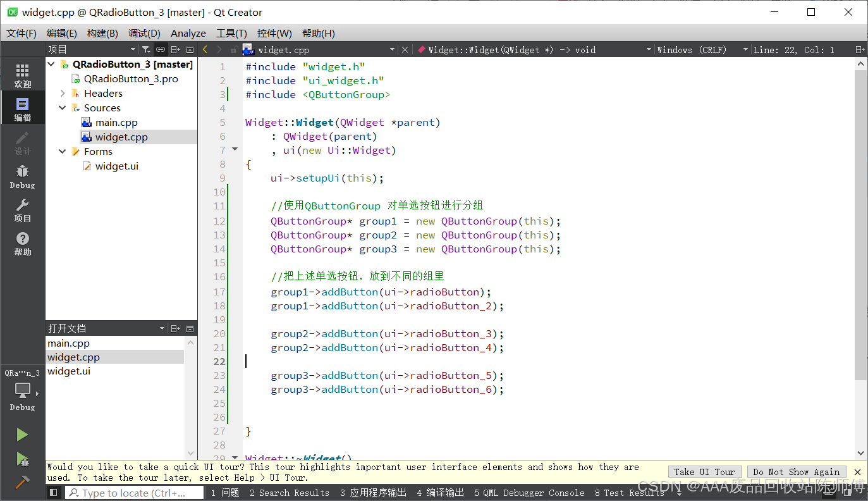Image resolution: width=868 pixels, height=501 pixels.
Task: Toggle the left sidebar visibility button
Action: [x=54, y=492]
